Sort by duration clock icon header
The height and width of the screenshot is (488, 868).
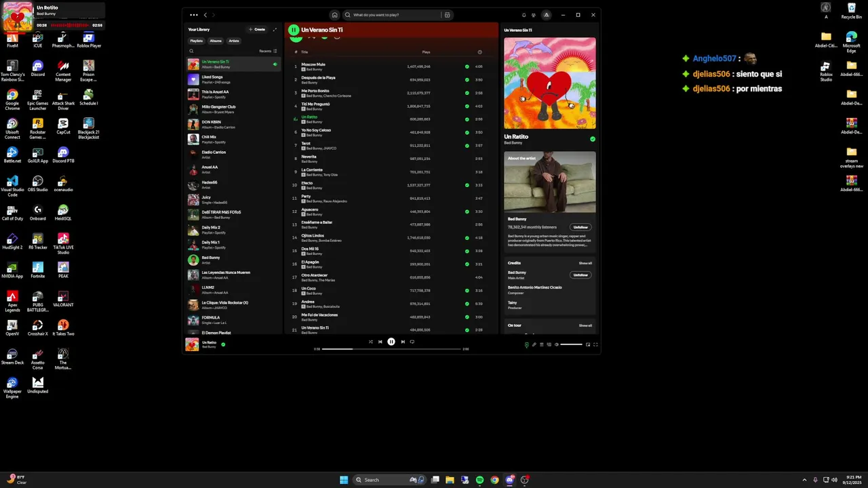click(x=479, y=52)
